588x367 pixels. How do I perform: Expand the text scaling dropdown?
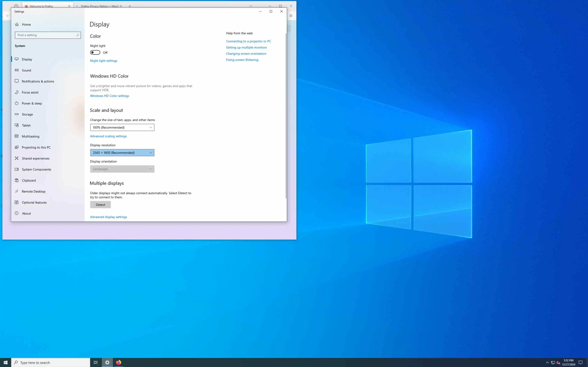pyautogui.click(x=122, y=128)
